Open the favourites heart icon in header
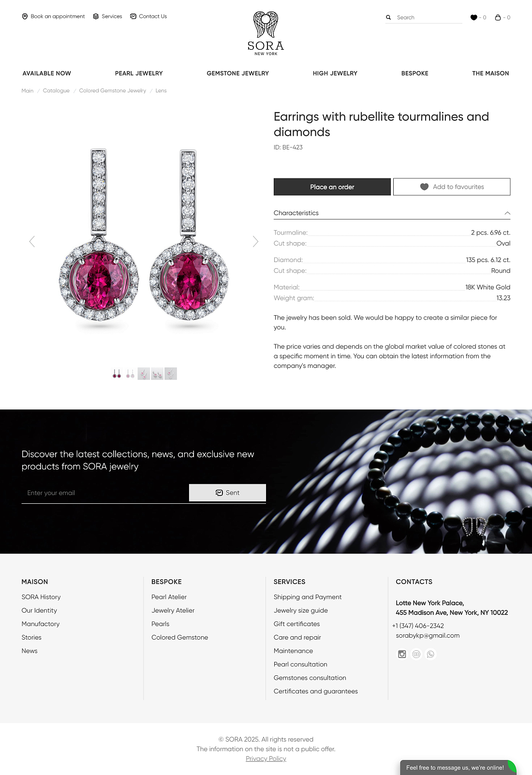Screen dimensions: 532x775 pos(473,17)
